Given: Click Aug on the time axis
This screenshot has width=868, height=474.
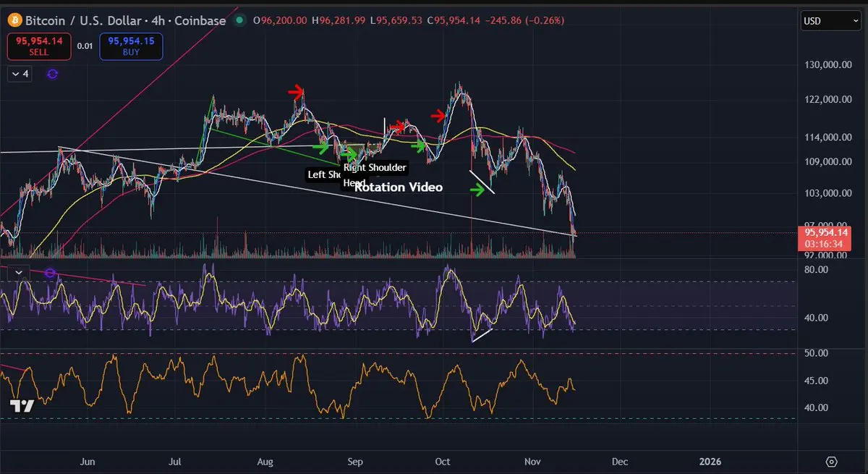Looking at the screenshot, I should (265, 461).
